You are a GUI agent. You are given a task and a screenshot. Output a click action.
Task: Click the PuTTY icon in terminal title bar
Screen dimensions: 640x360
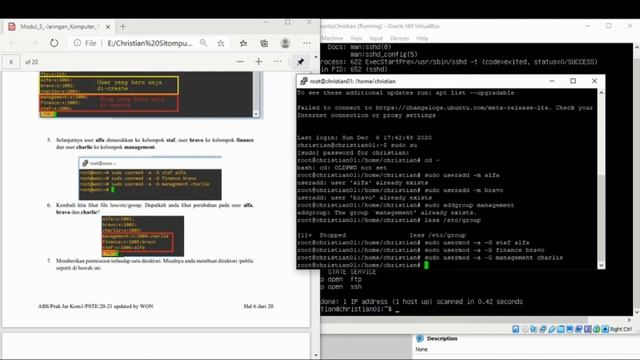(x=303, y=81)
